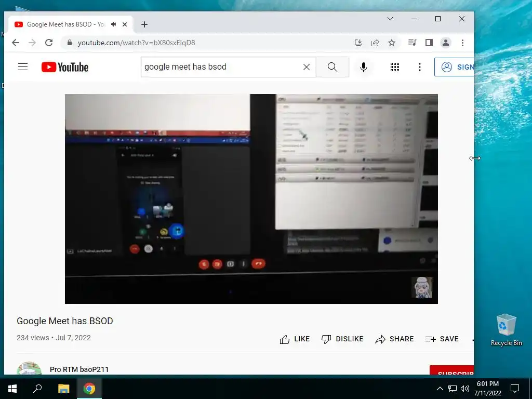Click the magnifier search button
532x399 pixels.
point(332,67)
